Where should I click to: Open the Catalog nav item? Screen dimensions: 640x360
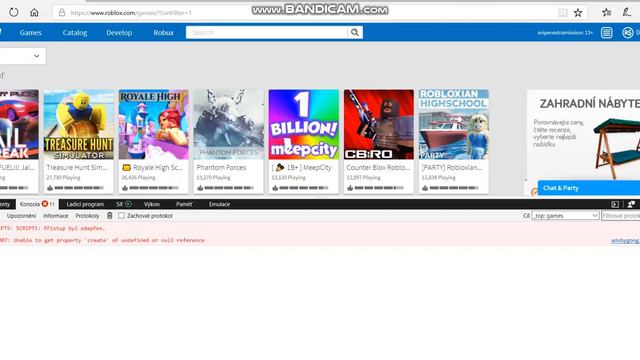pos(75,33)
